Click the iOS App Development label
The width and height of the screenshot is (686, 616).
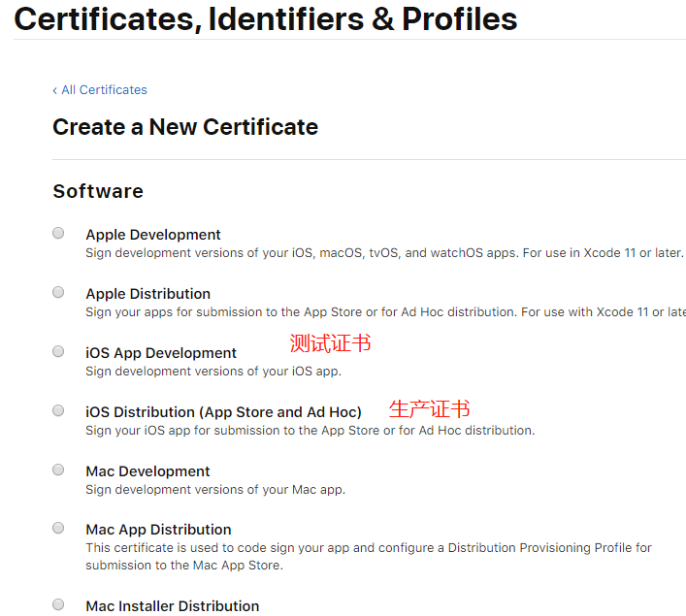(161, 353)
